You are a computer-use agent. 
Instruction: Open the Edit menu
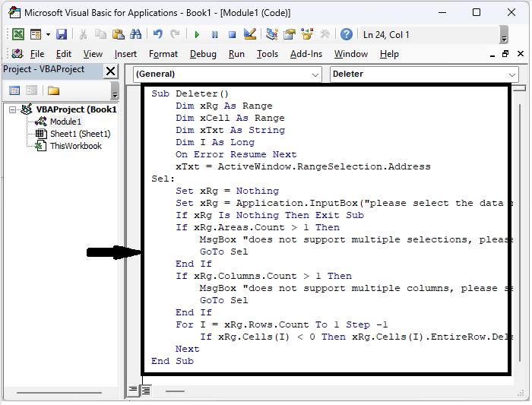[64, 54]
